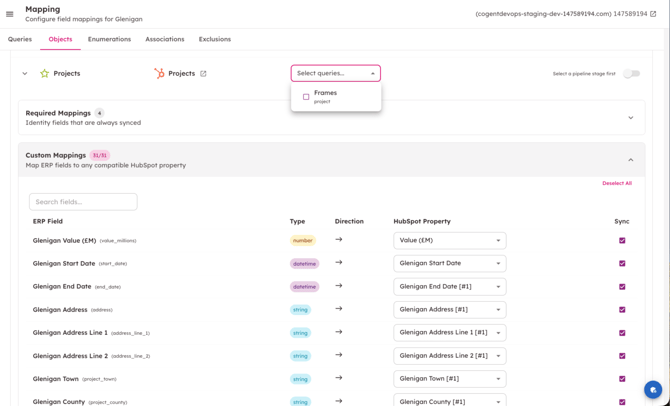Open the hamburger navigation menu
Viewport: 670px width, 406px height.
[10, 14]
